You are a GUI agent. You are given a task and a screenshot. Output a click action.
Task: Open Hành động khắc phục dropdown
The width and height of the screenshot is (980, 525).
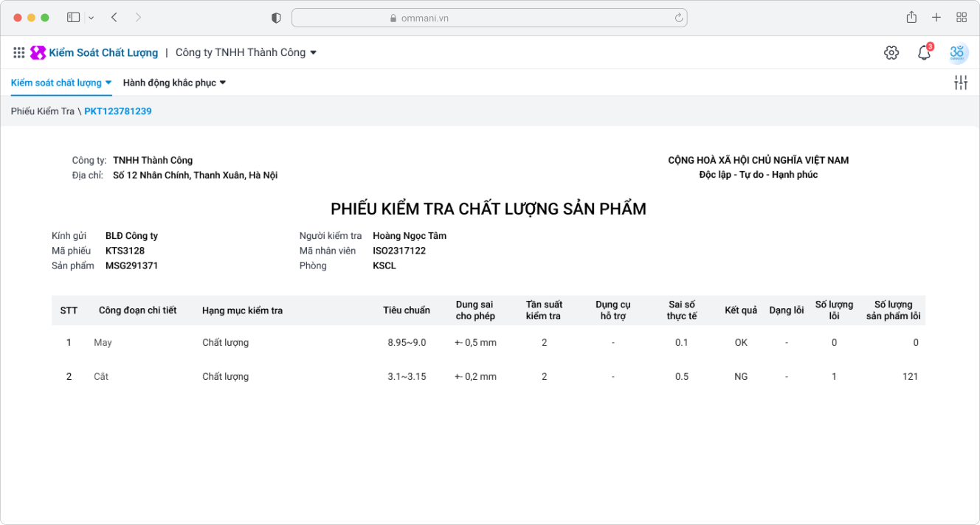tap(174, 83)
